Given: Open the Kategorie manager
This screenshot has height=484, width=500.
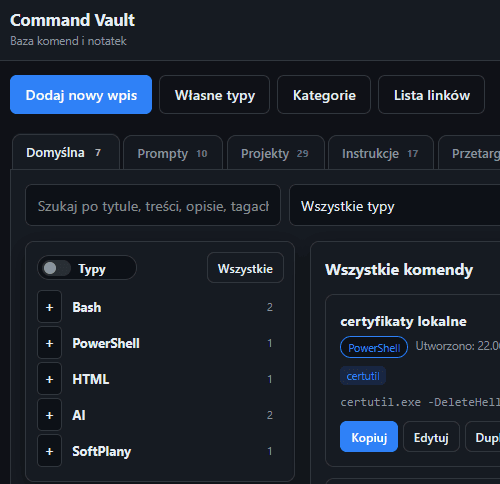Looking at the screenshot, I should pos(324,95).
